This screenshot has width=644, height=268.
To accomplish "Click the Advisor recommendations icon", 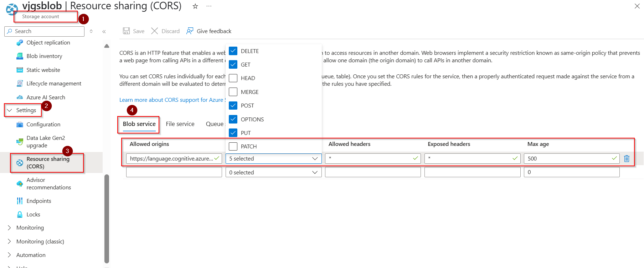I will point(20,184).
